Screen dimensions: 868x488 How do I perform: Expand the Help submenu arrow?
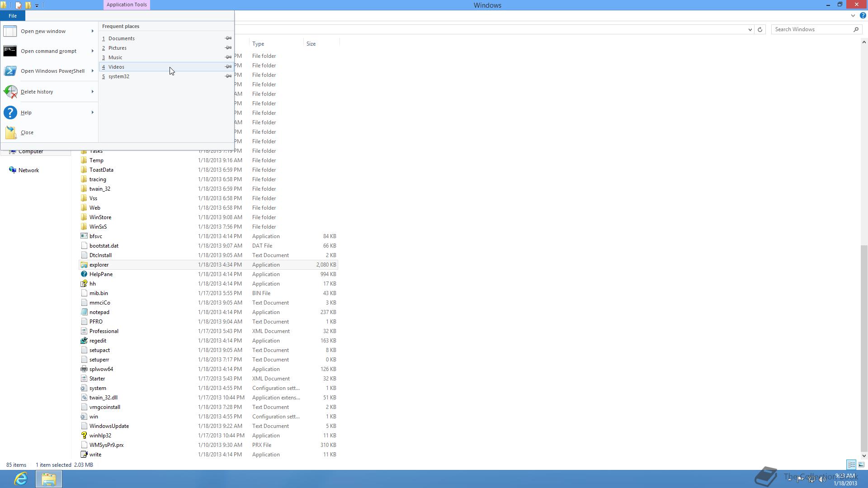(93, 113)
